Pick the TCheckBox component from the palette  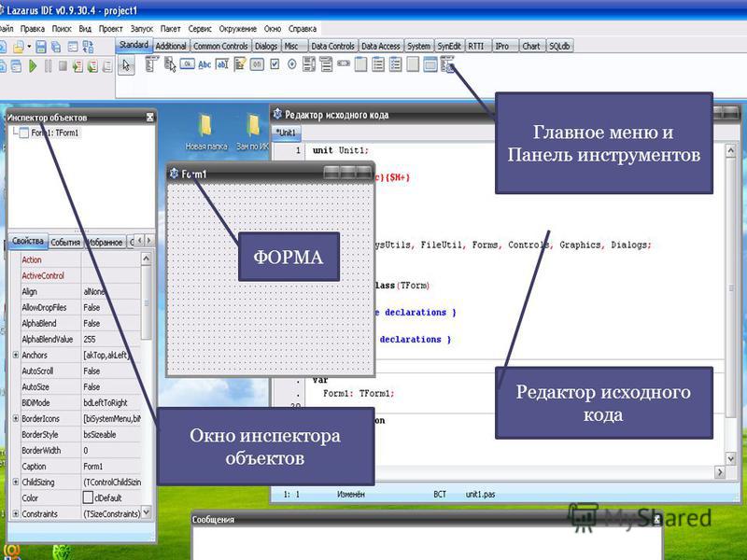click(275, 63)
